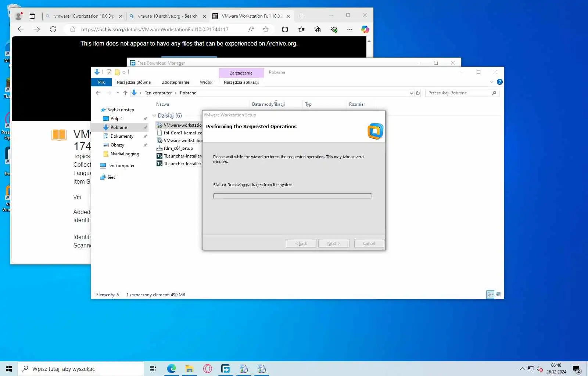Click the taskbar search box
The image size is (588, 376).
[x=81, y=369]
